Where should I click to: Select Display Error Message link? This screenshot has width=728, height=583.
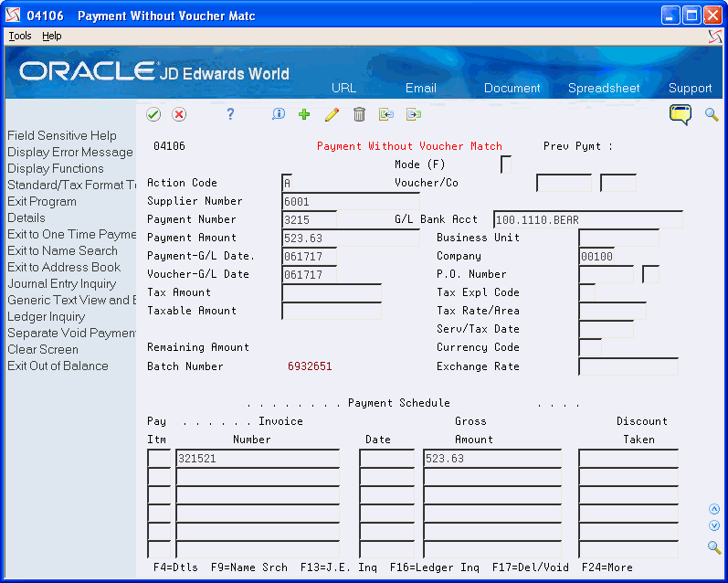(70, 152)
